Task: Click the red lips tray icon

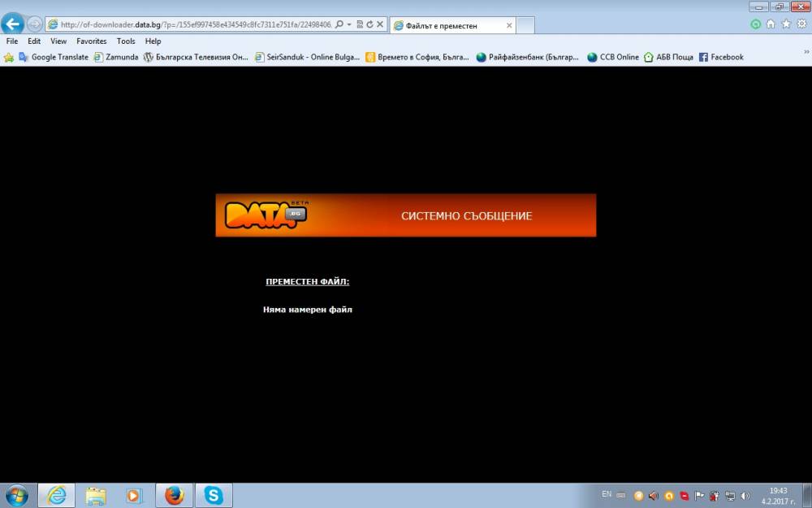Action: pyautogui.click(x=684, y=496)
